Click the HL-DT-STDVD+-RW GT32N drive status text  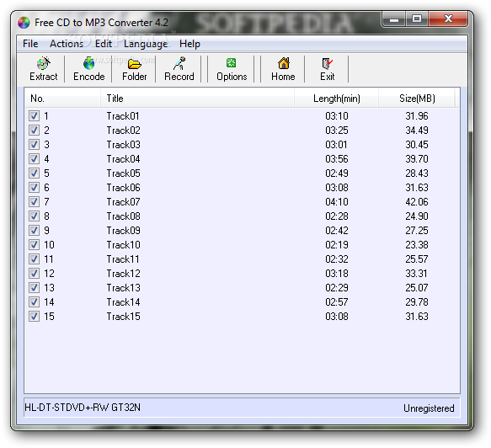pos(83,408)
